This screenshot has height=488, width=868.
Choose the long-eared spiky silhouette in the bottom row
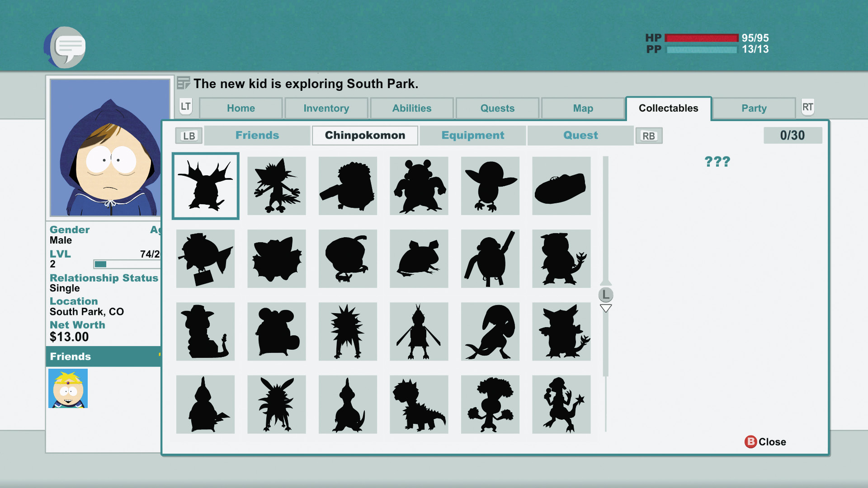(x=277, y=404)
